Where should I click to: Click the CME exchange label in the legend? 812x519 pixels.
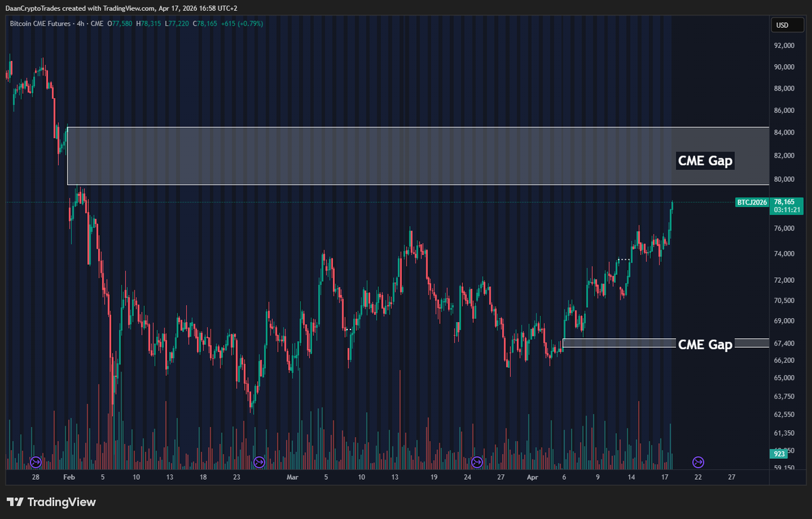point(96,23)
